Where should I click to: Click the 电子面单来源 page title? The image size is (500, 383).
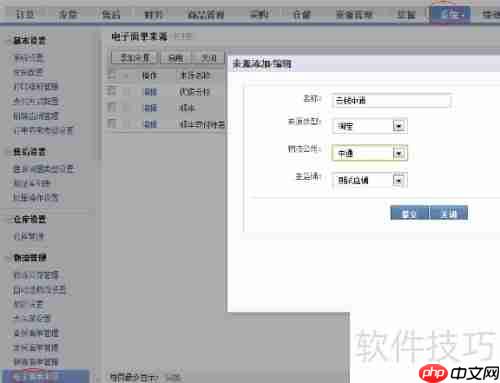(x=139, y=36)
